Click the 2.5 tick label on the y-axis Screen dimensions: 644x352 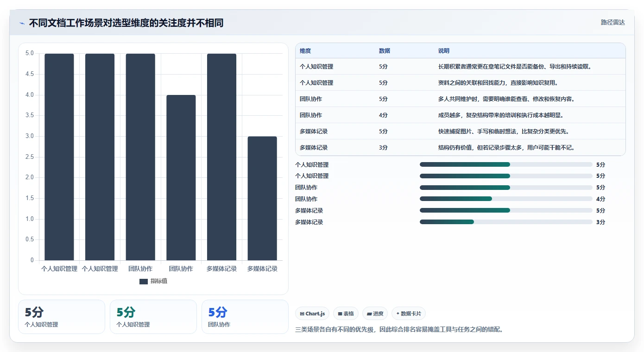coord(30,157)
